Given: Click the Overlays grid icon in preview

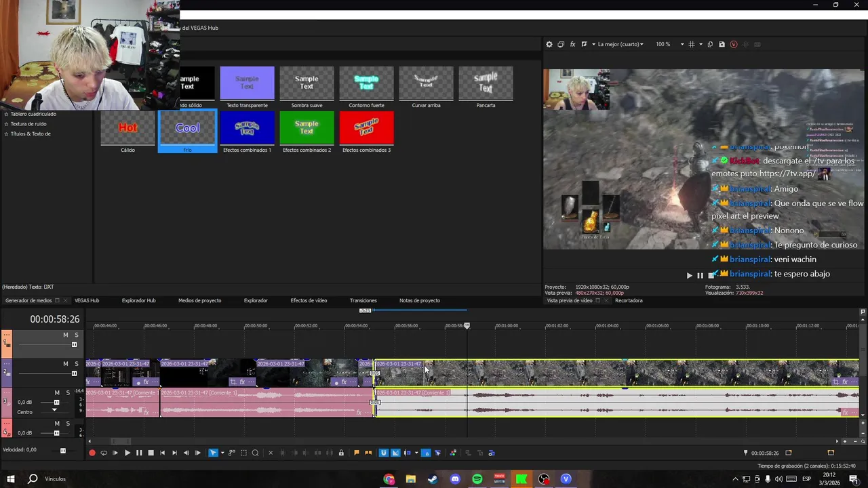Looking at the screenshot, I should (x=692, y=44).
